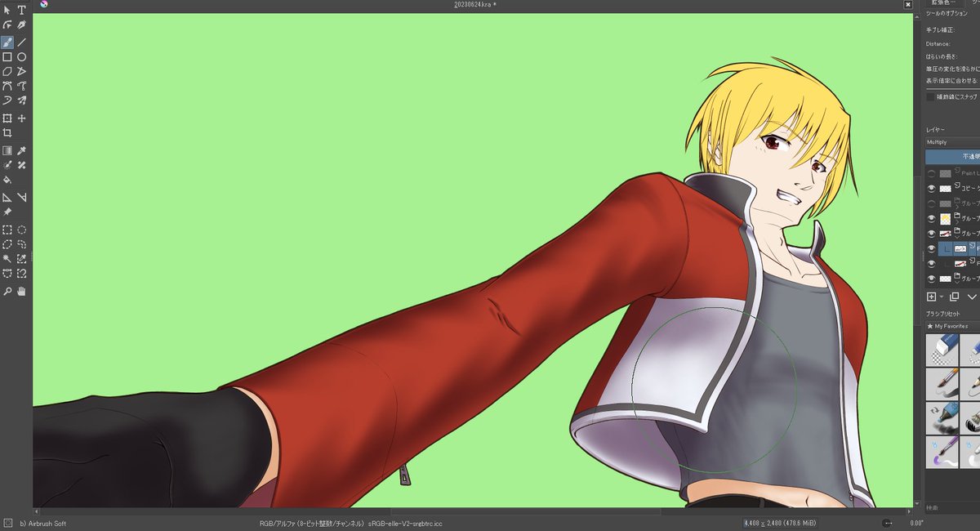Click the selection display mode status bar icon

[7, 523]
